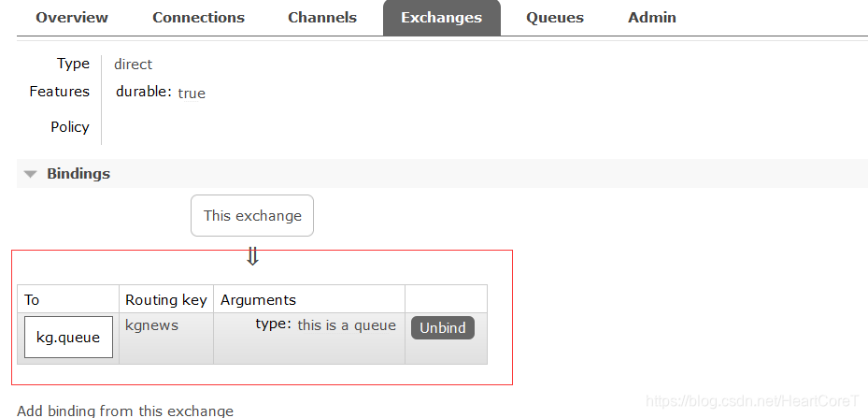Select the Exchanges tab

pos(442,18)
